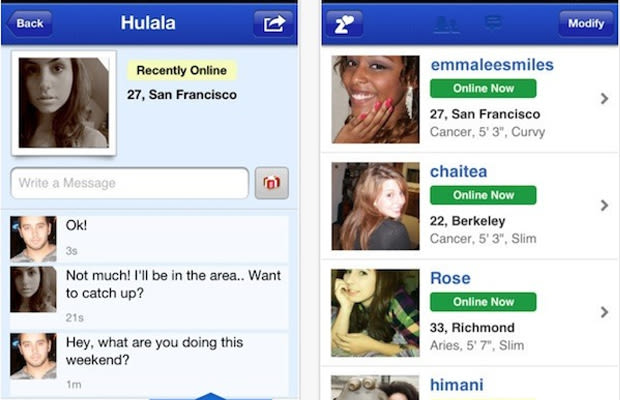Tap the share arrow icon beside Hulala

coord(273,24)
